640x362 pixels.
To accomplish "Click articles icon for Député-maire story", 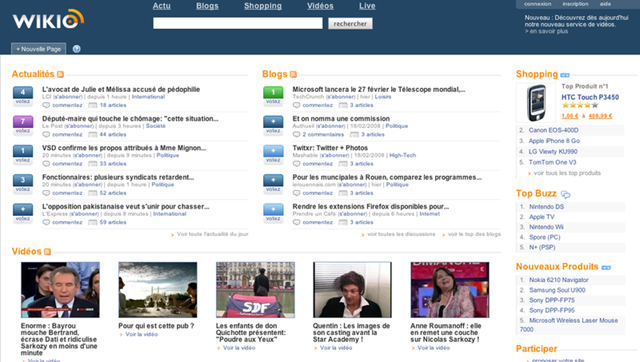I will point(93,135).
